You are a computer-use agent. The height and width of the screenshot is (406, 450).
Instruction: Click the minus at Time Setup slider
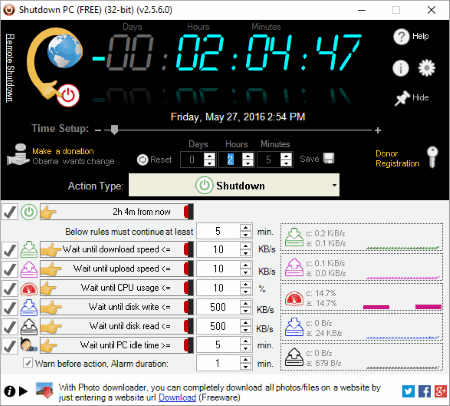point(98,130)
